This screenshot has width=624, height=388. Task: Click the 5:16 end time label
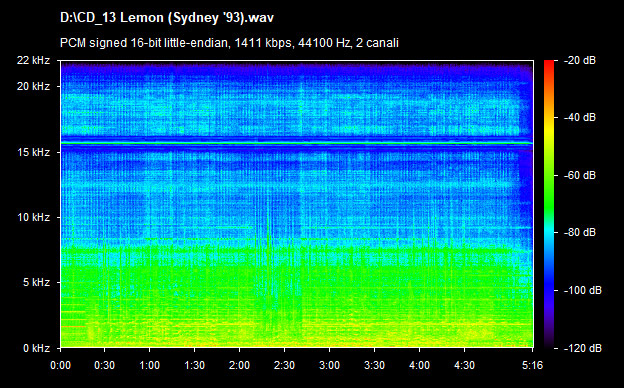(532, 365)
